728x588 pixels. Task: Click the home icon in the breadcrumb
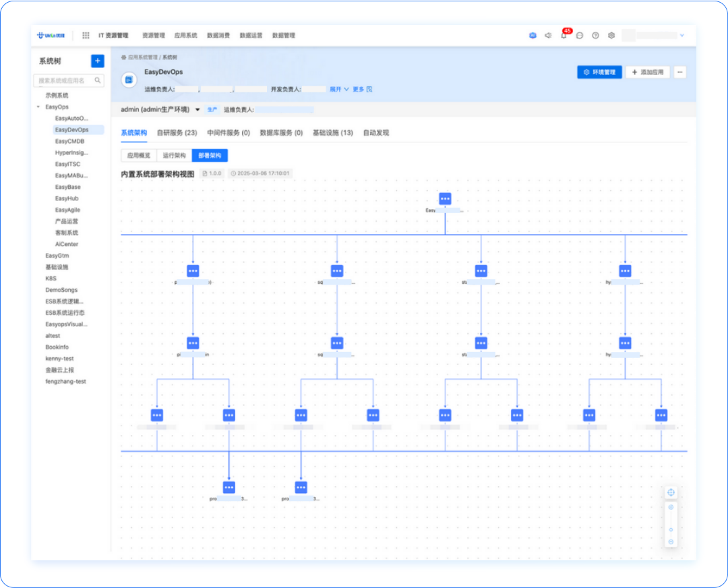[x=123, y=57]
